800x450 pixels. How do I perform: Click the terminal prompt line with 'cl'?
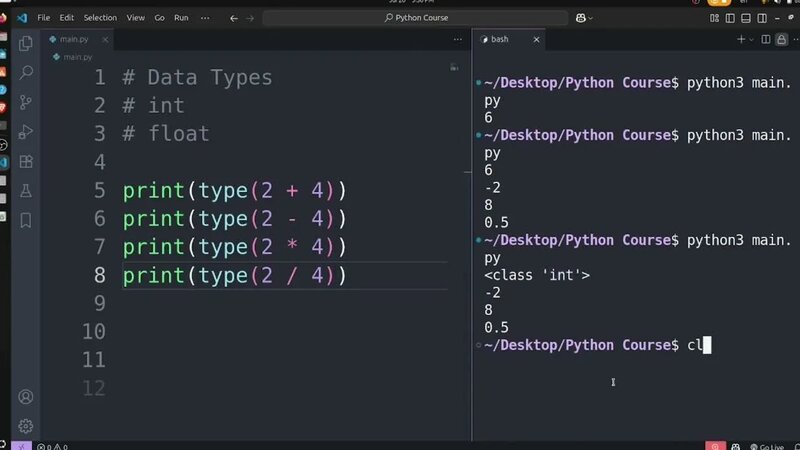pyautogui.click(x=597, y=345)
